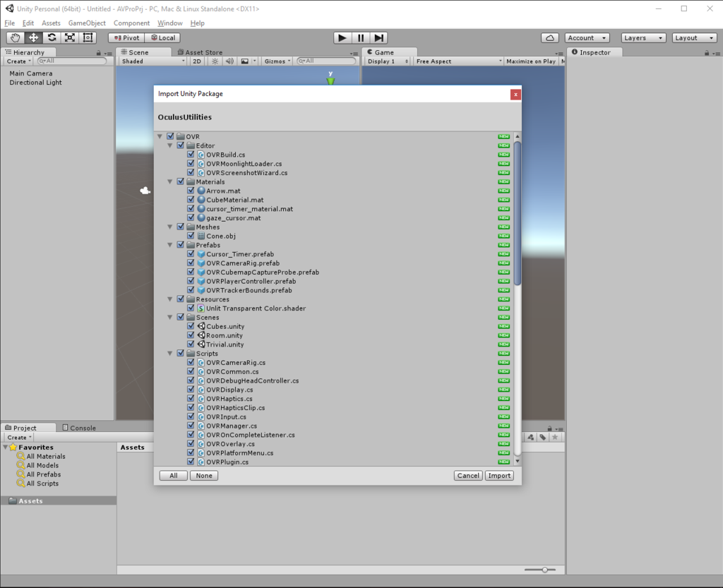Screen dimensions: 723x588
Task: Select the Rect transform tool
Action: tap(88, 38)
